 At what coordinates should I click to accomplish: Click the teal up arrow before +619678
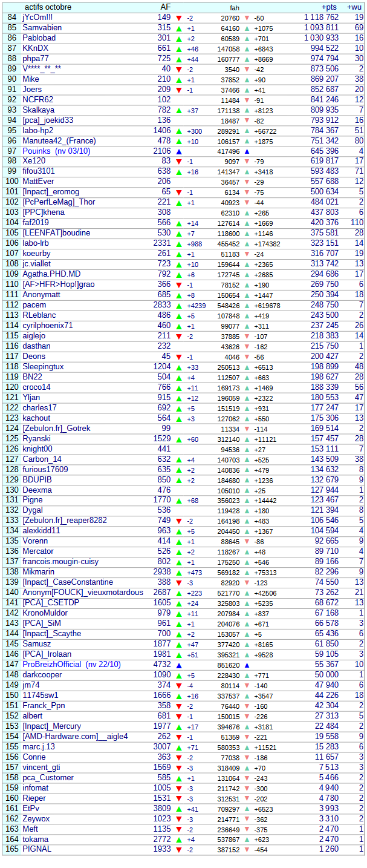tap(247, 306)
